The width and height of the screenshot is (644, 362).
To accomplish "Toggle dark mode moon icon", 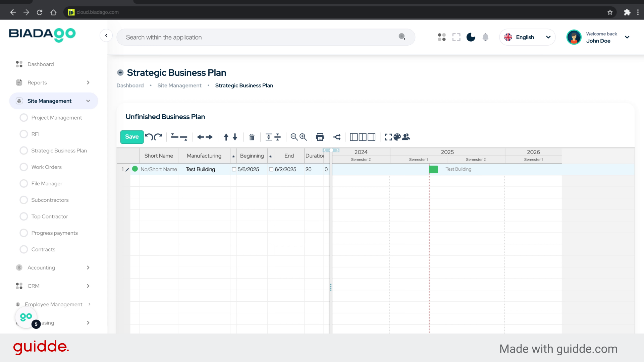I will point(471,37).
